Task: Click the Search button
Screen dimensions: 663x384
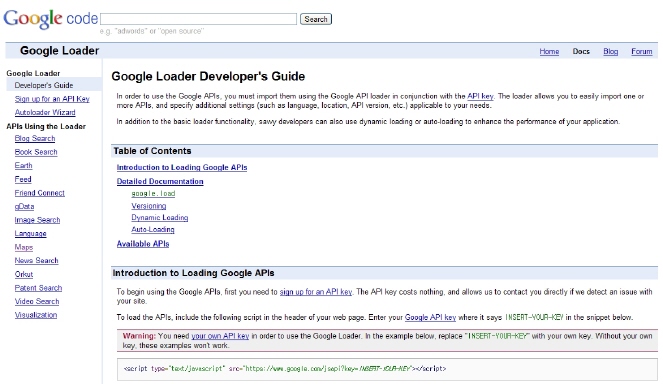Action: click(316, 19)
